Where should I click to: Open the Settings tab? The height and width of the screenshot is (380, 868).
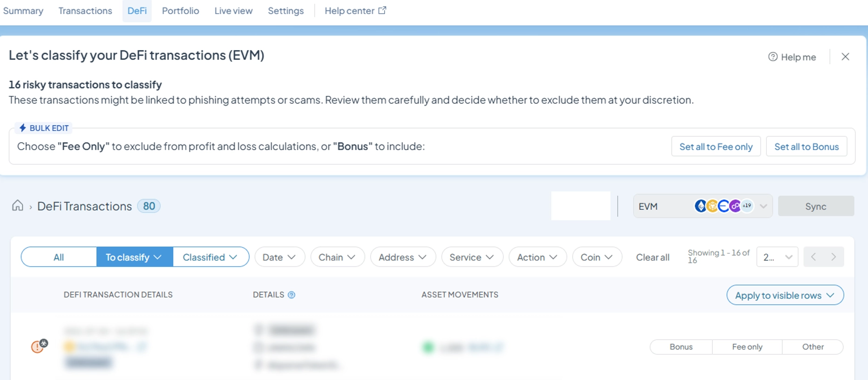tap(285, 11)
